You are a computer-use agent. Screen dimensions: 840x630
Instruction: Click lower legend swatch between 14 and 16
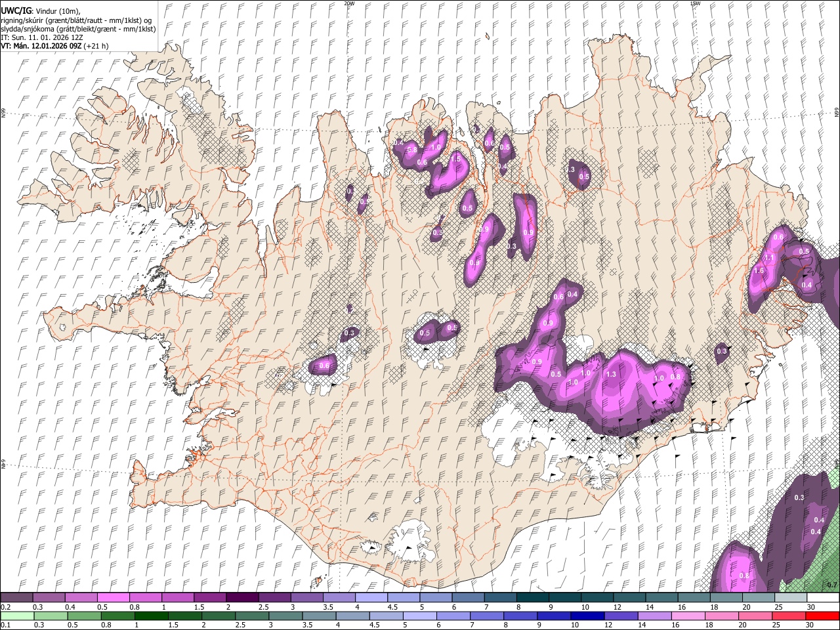(x=655, y=616)
